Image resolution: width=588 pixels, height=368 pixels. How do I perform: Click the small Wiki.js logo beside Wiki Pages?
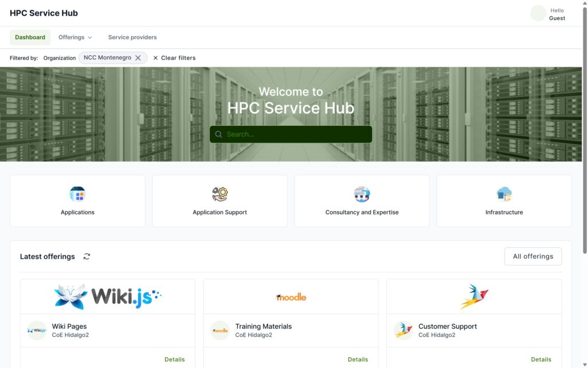37,331
